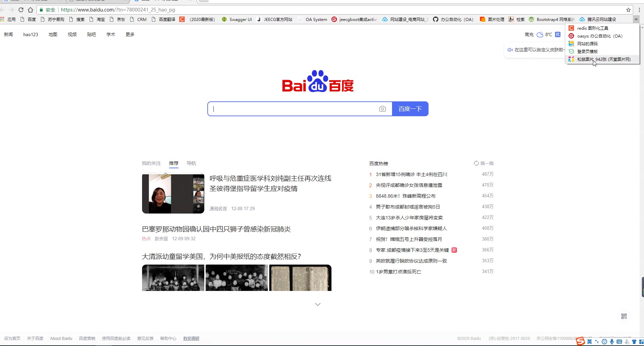Open the video-call news thumbnail
Viewport: 644px width, 346px height.
pyautogui.click(x=173, y=194)
